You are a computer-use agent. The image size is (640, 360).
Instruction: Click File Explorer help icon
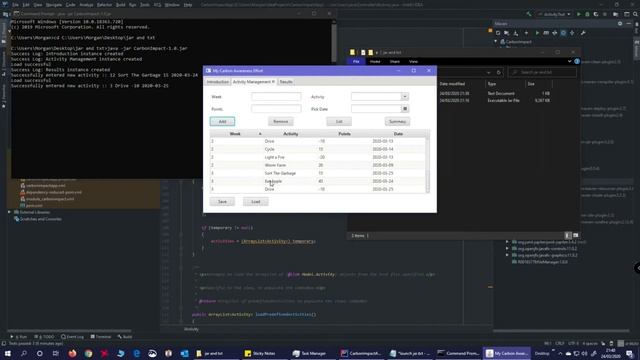pyautogui.click(x=577, y=61)
